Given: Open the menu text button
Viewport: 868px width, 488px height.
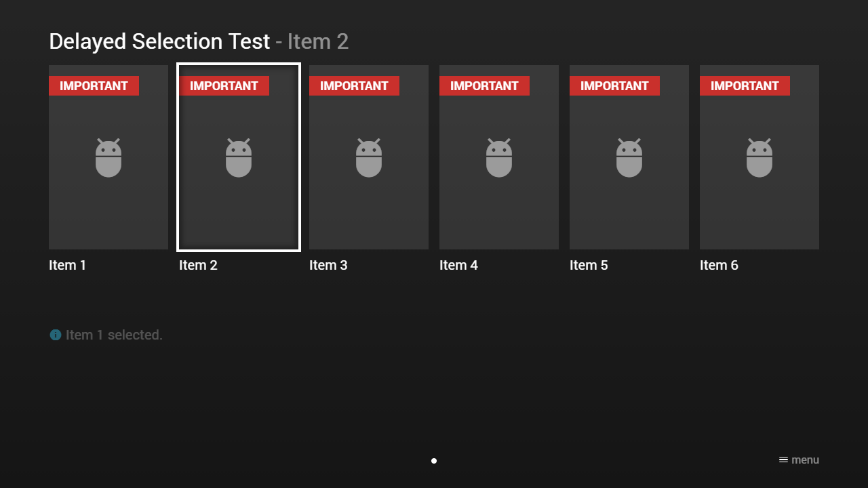Looking at the screenshot, I should 805,460.
